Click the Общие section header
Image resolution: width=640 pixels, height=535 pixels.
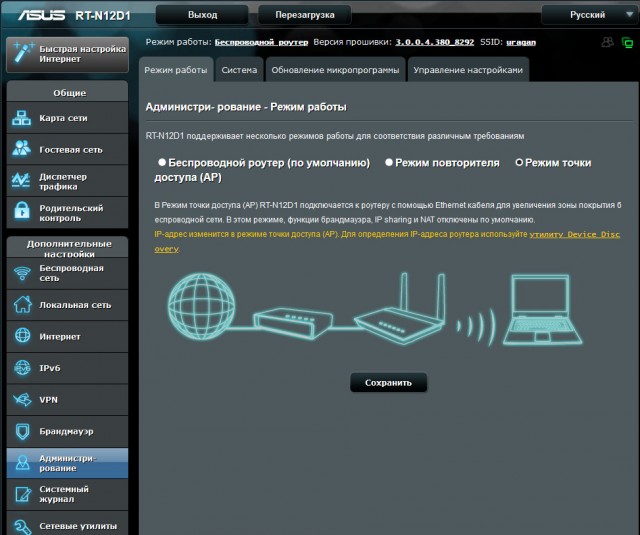pyautogui.click(x=67, y=92)
